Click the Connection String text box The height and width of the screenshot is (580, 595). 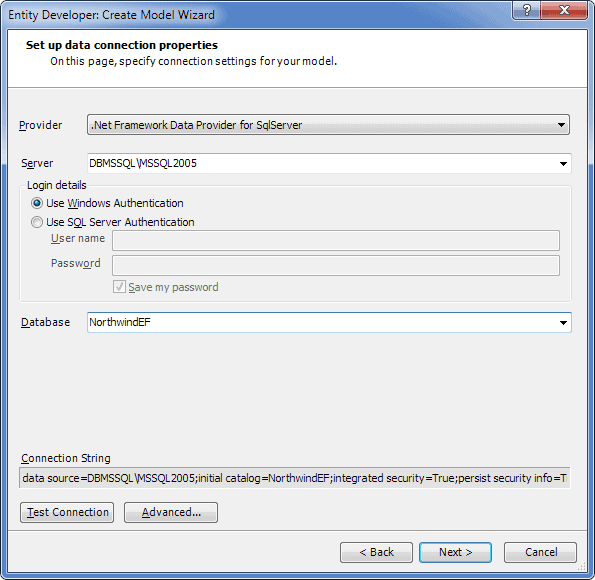pos(294,478)
